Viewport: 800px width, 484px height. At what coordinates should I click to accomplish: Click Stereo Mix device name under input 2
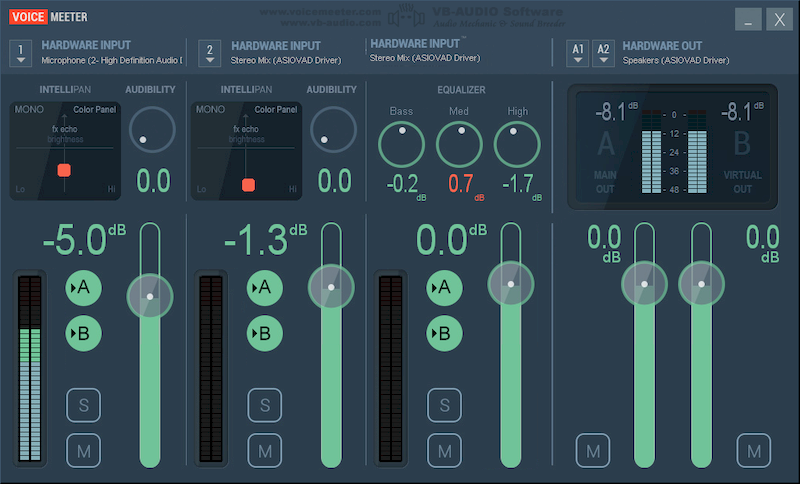click(x=286, y=60)
